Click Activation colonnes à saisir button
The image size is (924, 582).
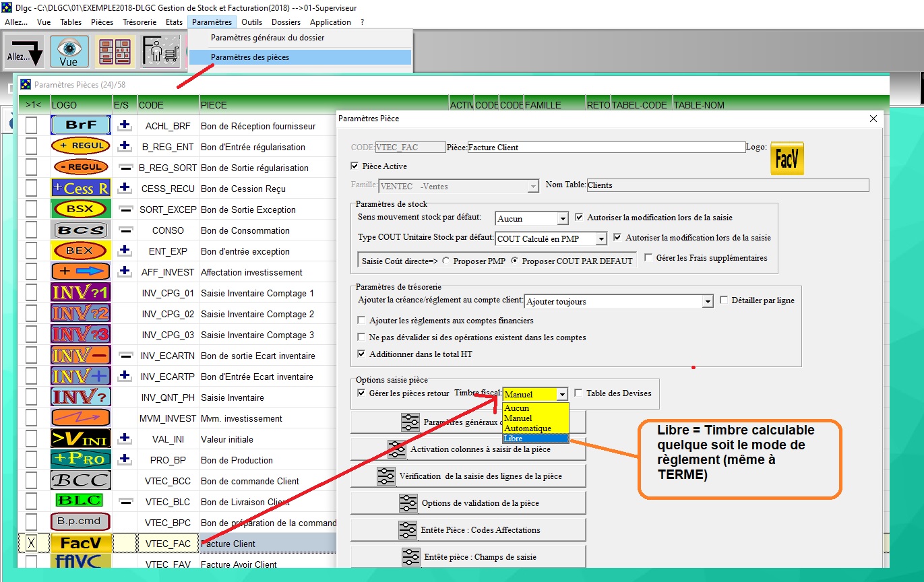click(468, 449)
